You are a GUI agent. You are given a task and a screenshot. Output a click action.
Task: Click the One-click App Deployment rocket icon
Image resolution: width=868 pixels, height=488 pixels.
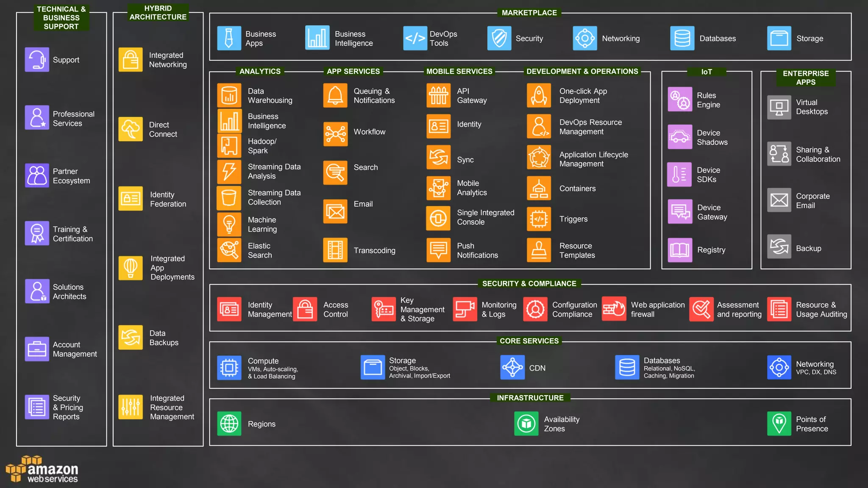click(539, 95)
